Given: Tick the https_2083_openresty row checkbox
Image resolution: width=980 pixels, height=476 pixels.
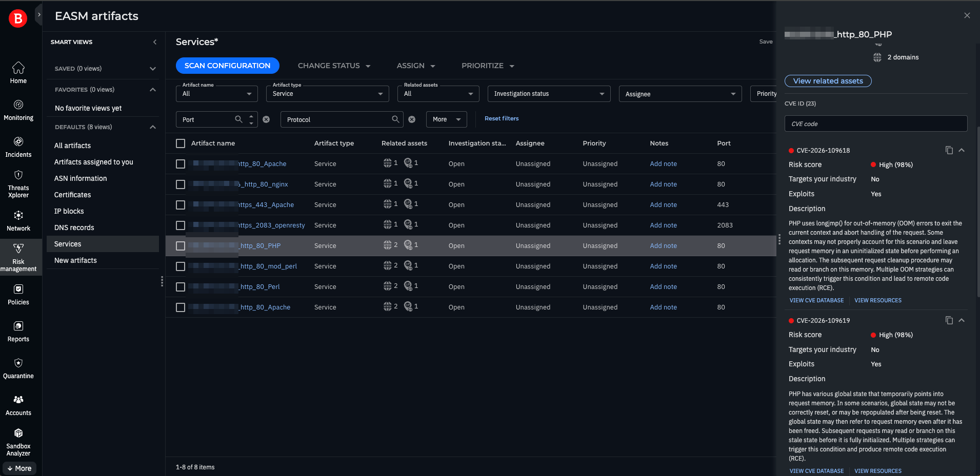Looking at the screenshot, I should click(181, 225).
